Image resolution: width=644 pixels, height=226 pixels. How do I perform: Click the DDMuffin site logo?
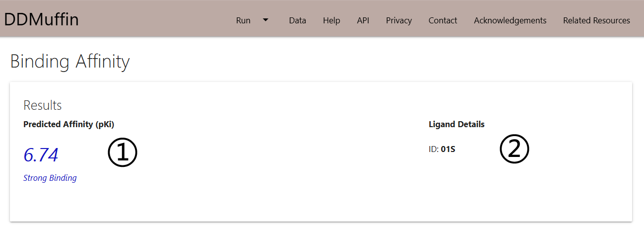coord(42,20)
